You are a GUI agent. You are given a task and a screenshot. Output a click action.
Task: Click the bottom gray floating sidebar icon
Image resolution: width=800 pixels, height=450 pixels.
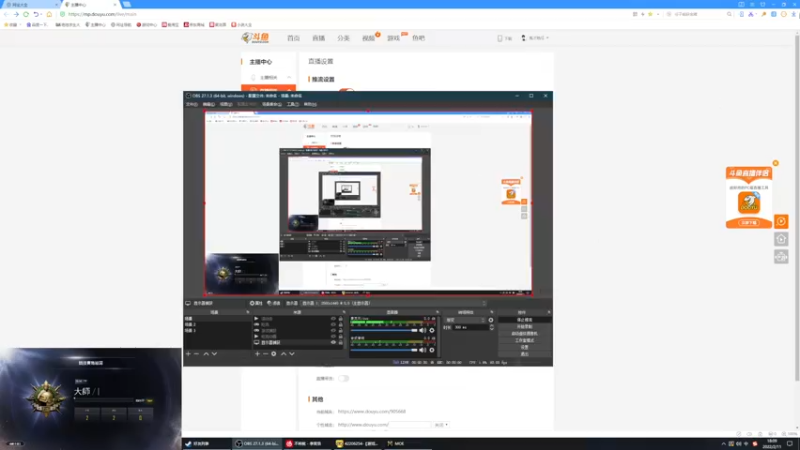click(x=781, y=257)
